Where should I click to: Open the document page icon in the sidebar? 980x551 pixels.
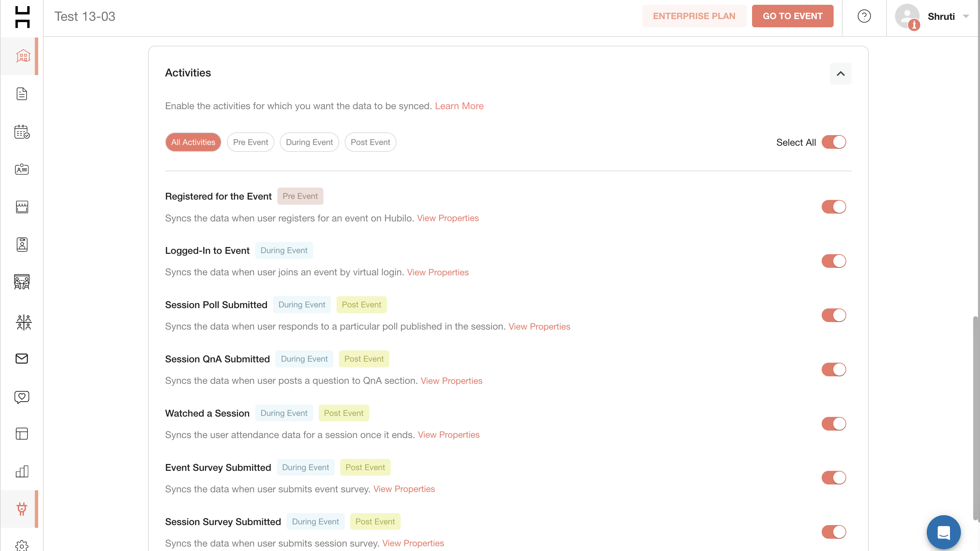pos(22,94)
